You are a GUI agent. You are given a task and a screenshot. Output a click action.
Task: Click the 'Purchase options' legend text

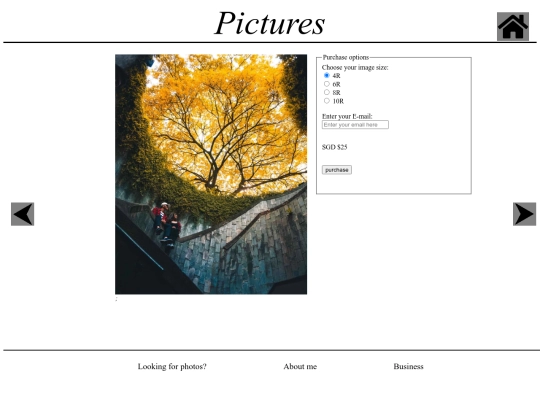coord(346,57)
